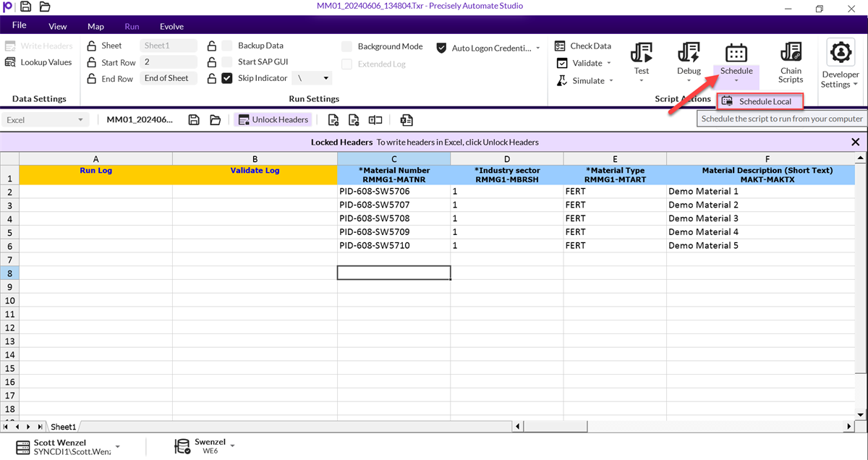Click the Validate checkmark icon
The width and height of the screenshot is (868, 460).
[x=561, y=63]
